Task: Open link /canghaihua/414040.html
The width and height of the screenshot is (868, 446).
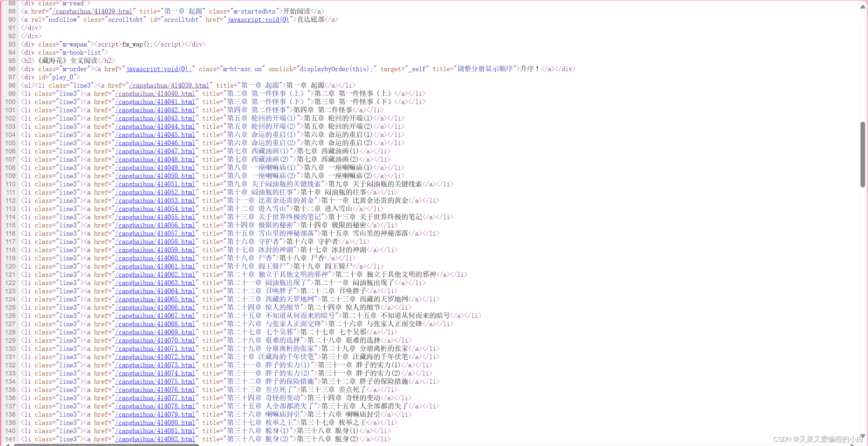Action: tap(155, 94)
